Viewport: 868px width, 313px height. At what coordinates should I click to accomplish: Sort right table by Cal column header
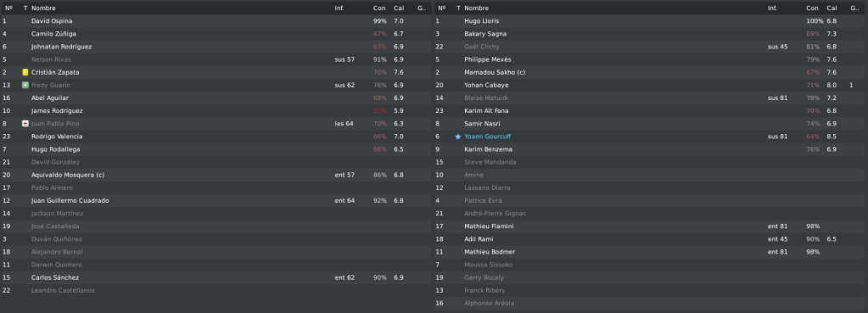click(x=832, y=8)
